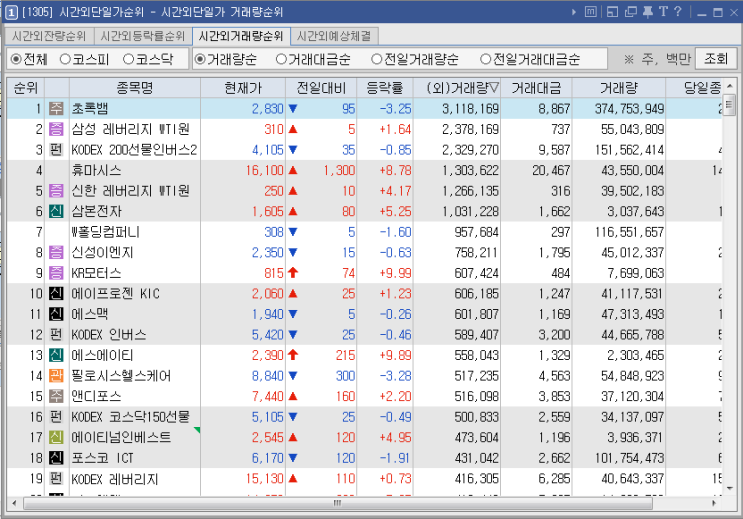Click the 펀 badge beside KODEX 인버스

(56, 335)
